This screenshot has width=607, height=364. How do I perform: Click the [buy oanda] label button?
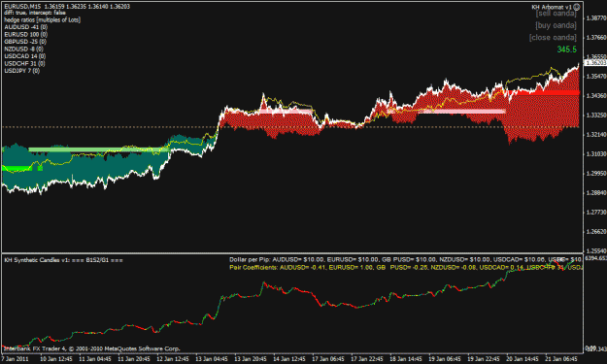click(x=556, y=25)
